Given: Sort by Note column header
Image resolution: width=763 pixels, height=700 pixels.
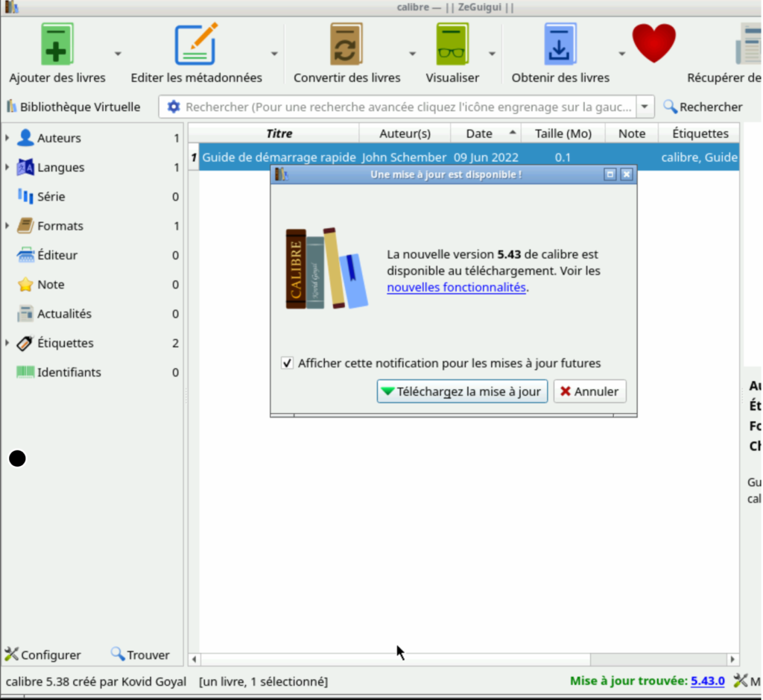Looking at the screenshot, I should click(632, 133).
